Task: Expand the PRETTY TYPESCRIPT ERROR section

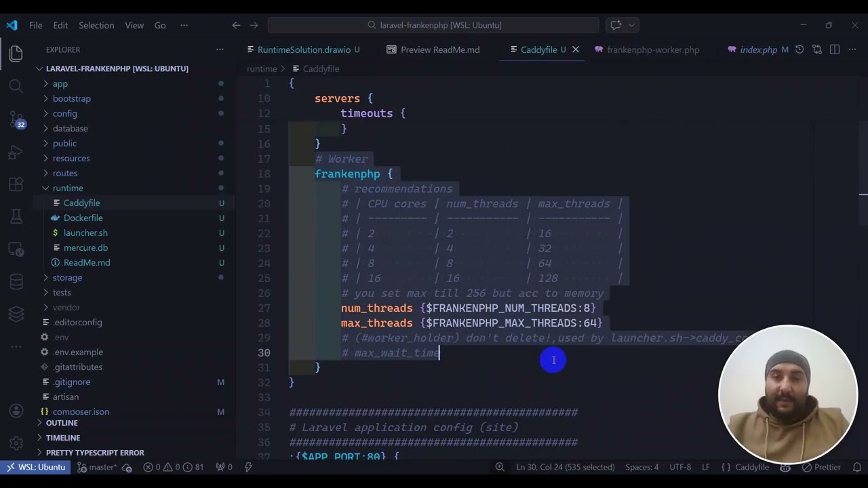Action: [95, 453]
